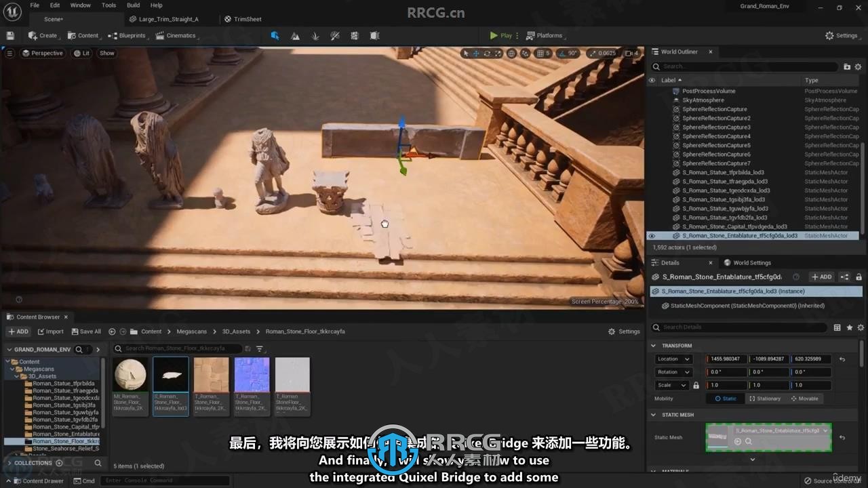The image size is (868, 488).
Task: Open the viewport Show menu
Action: pyautogui.click(x=107, y=53)
